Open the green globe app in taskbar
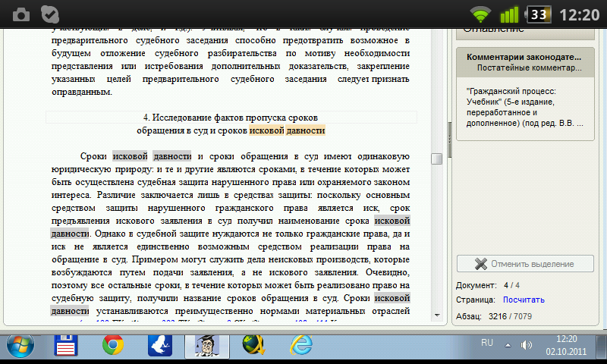Viewport: 607px width, 364px height. (x=253, y=347)
